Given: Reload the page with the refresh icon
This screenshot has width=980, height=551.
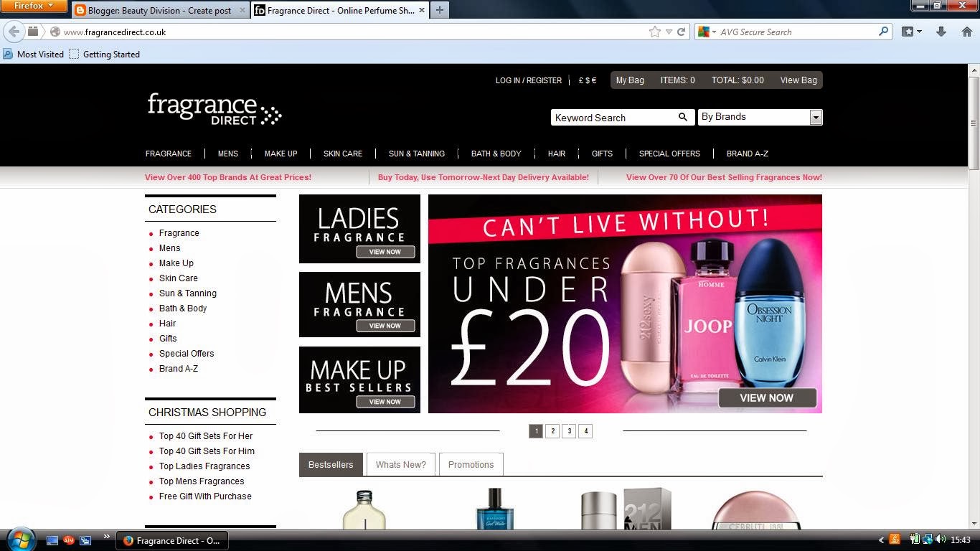Looking at the screenshot, I should [682, 32].
